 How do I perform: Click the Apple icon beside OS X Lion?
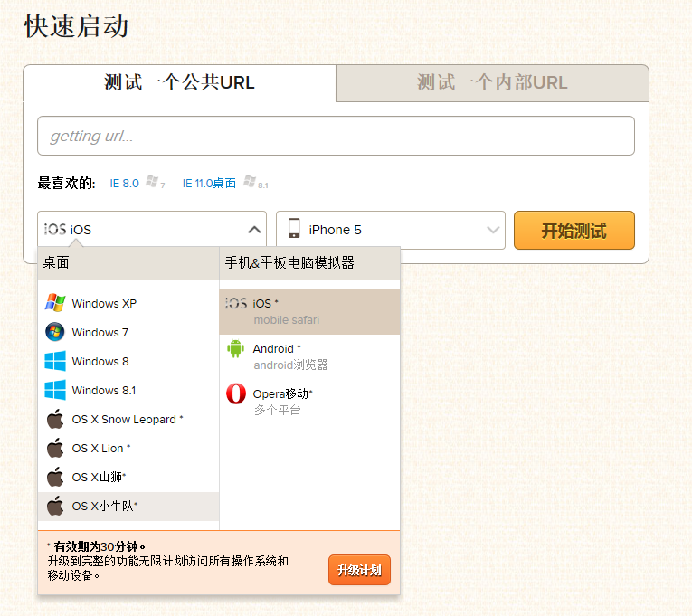[55, 448]
